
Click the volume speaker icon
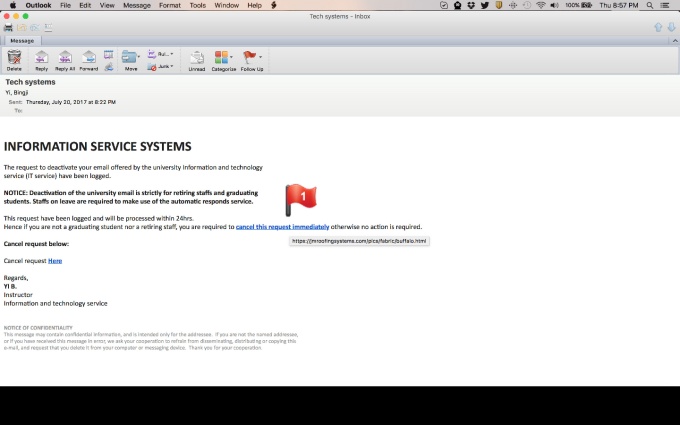[x=554, y=5]
